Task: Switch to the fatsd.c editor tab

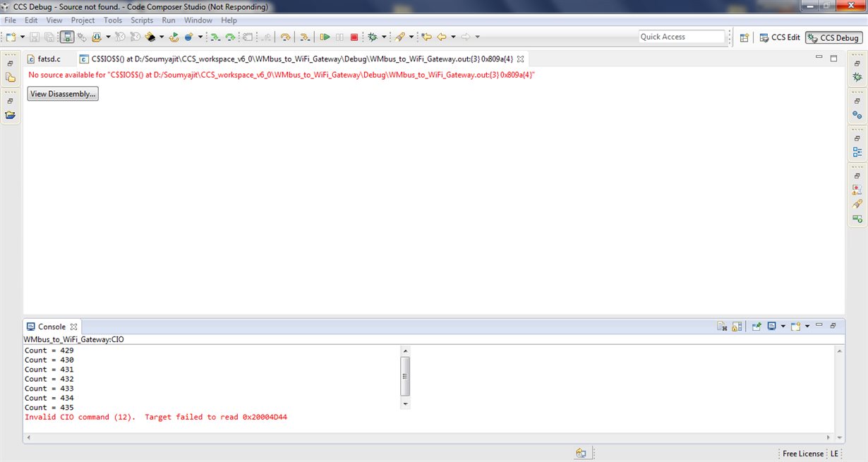Action: pyautogui.click(x=48, y=59)
